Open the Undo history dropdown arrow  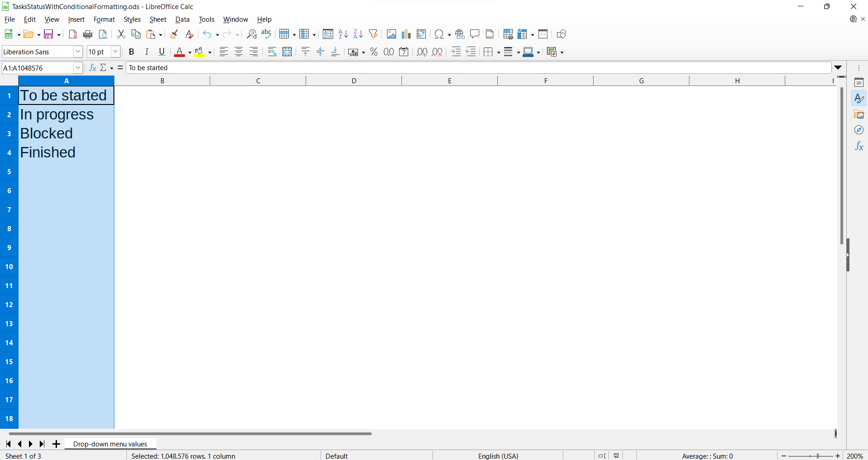click(x=217, y=35)
